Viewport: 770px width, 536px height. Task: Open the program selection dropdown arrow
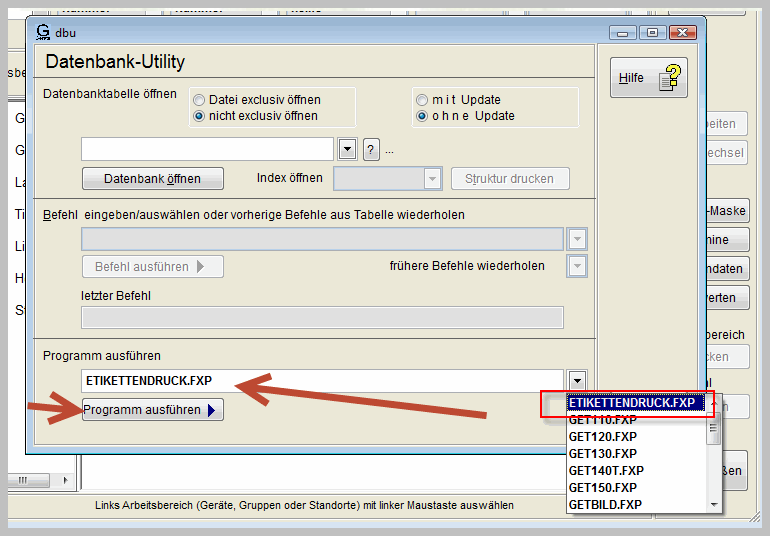click(577, 381)
